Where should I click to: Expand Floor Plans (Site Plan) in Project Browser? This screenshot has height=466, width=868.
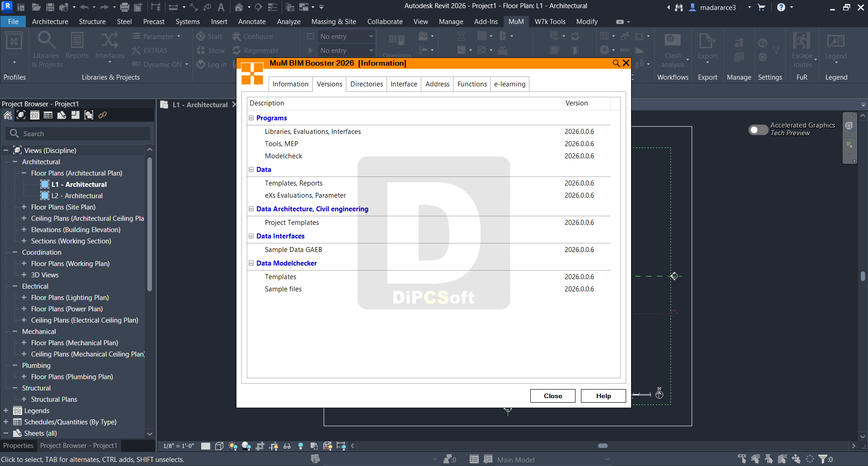pyautogui.click(x=24, y=207)
